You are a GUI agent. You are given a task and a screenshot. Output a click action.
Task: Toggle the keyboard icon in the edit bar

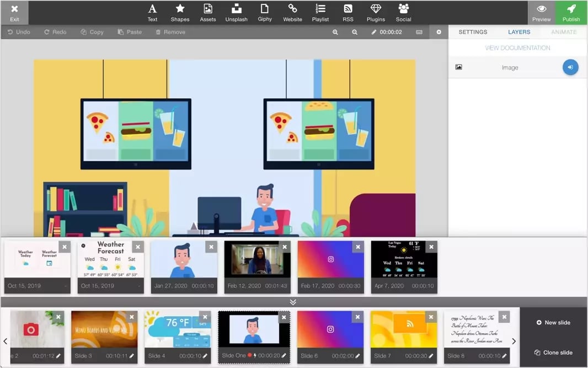tap(419, 32)
